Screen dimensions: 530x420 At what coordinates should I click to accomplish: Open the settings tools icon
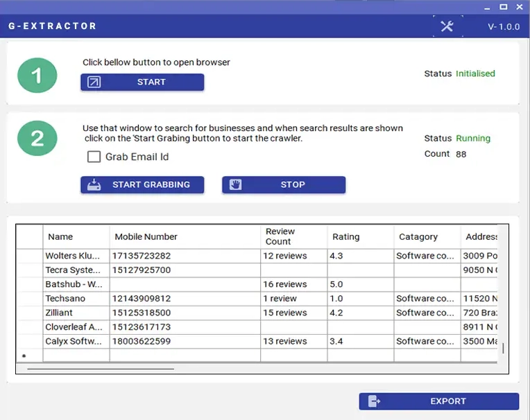click(447, 26)
